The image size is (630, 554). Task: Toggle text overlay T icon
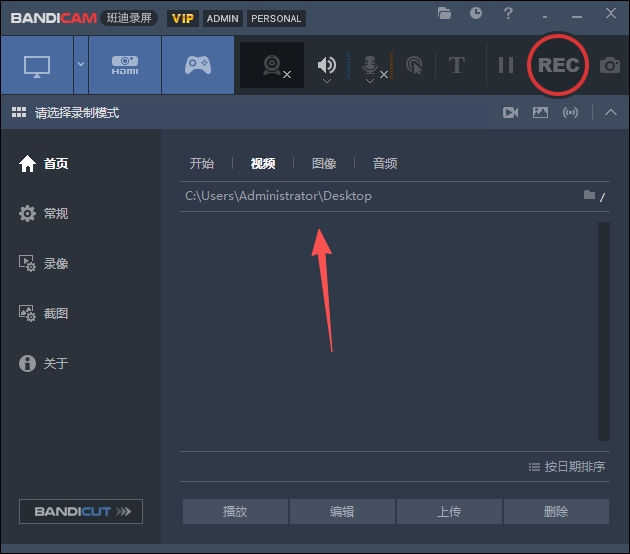[x=457, y=65]
